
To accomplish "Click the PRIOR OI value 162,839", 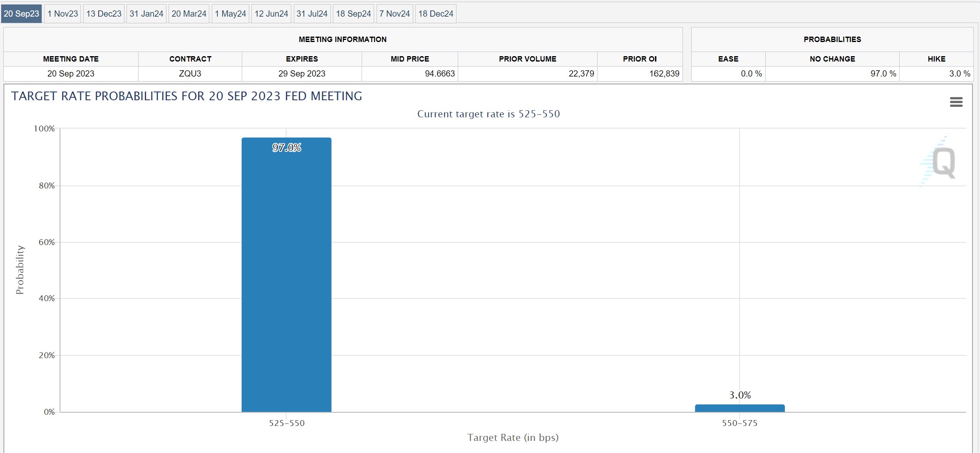I will point(664,74).
